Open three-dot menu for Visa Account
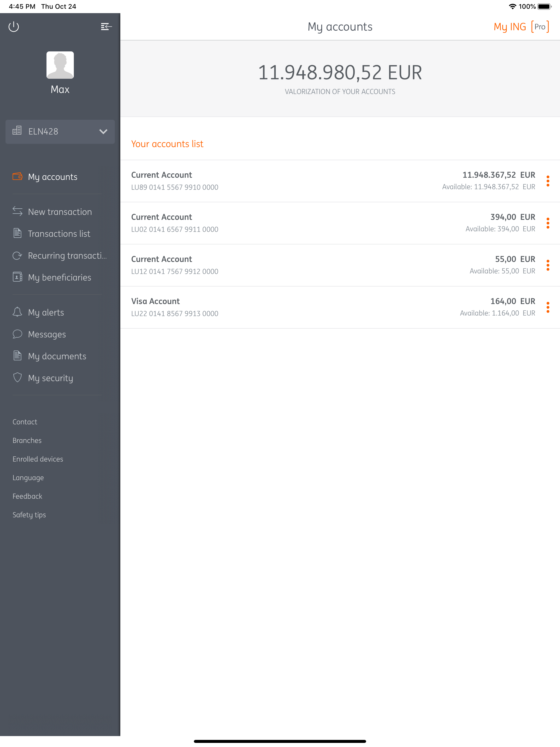560x747 pixels. coord(547,307)
